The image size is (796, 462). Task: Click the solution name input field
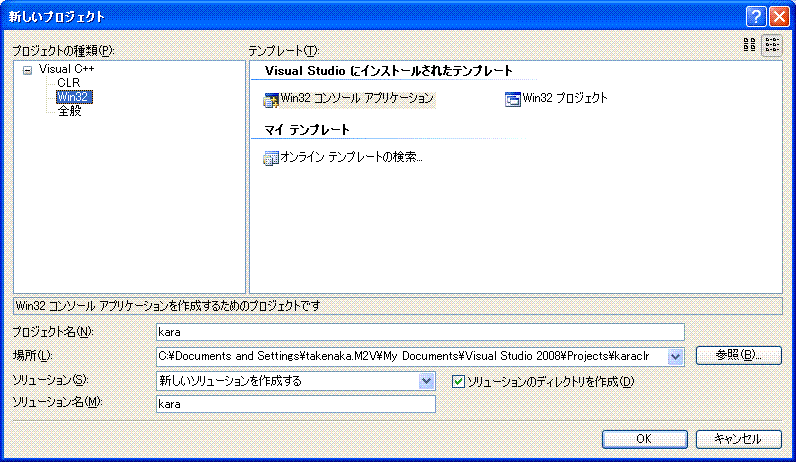295,404
